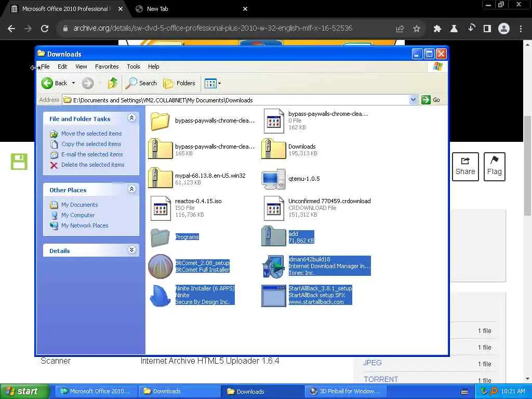Open the Edit menu
Image resolution: width=532 pixels, height=399 pixels.
(x=62, y=66)
